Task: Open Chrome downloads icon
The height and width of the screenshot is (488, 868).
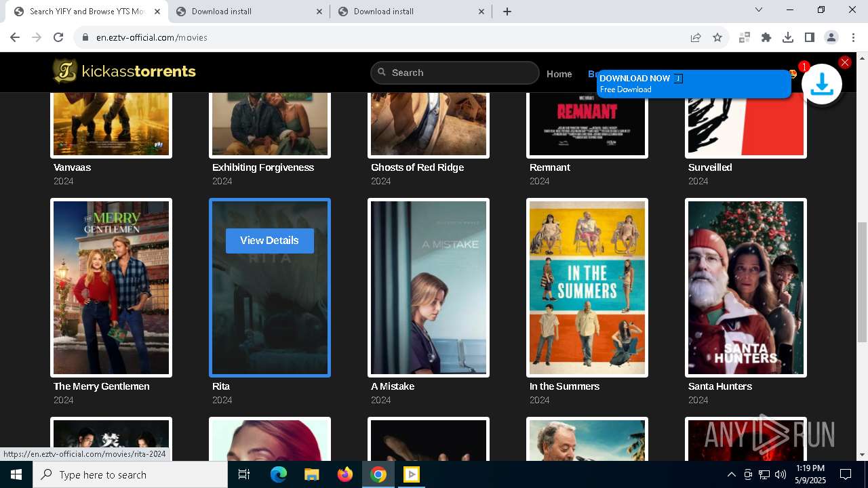Action: 788,37
